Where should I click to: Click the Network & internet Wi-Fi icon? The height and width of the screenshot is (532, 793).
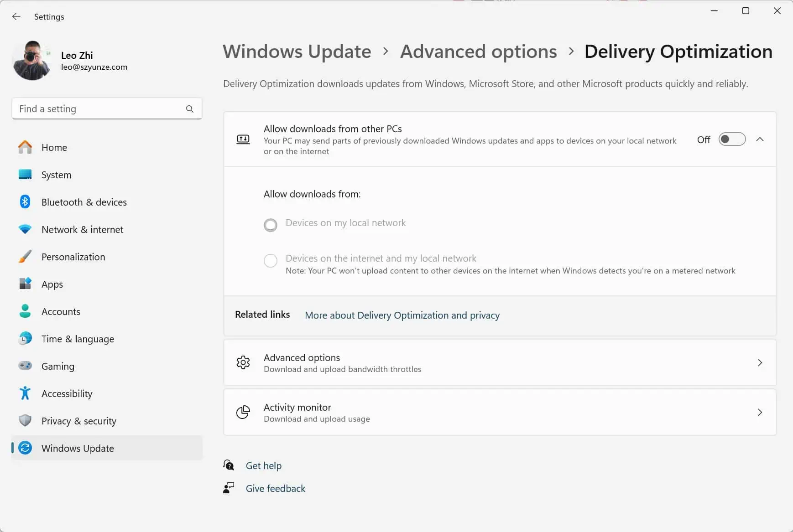[25, 229]
